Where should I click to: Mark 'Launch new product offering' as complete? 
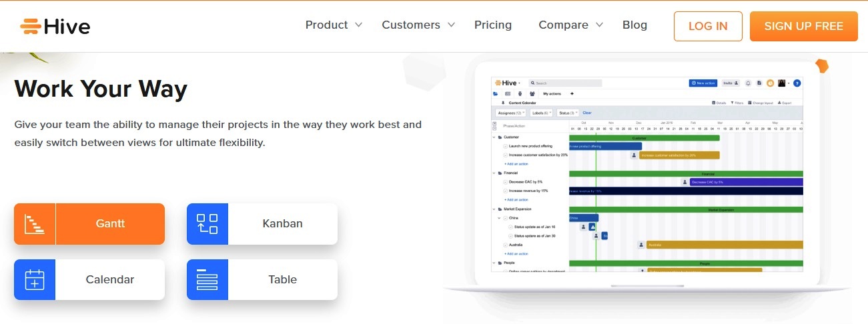click(x=505, y=146)
